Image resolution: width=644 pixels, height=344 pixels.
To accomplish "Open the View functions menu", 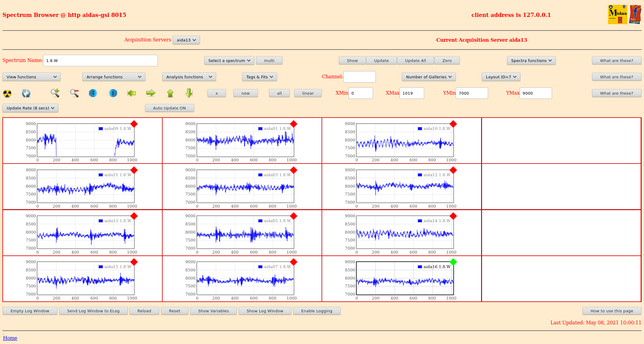I will pyautogui.click(x=31, y=77).
